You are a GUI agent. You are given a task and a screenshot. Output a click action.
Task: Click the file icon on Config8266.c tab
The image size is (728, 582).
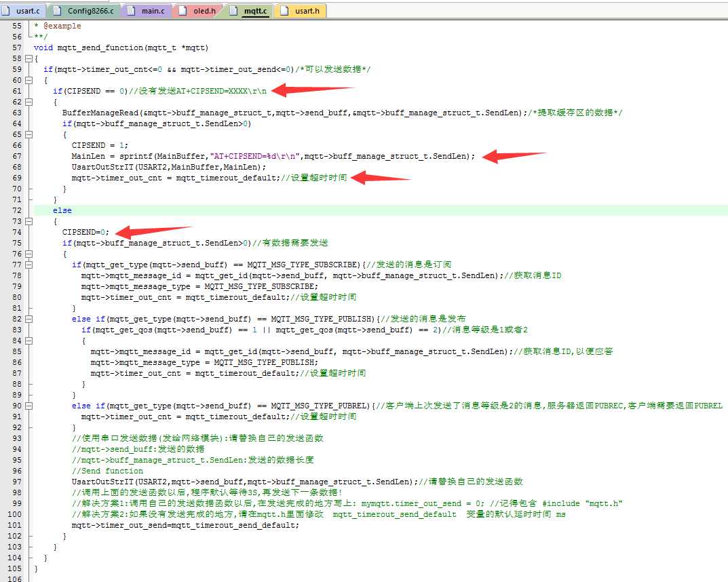(x=58, y=10)
